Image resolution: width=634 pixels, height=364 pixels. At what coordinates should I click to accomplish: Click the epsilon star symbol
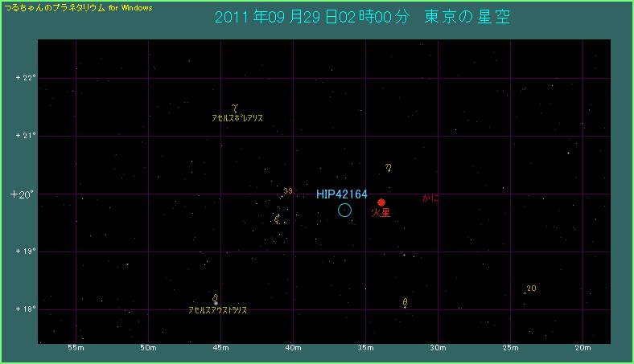pyautogui.click(x=277, y=218)
